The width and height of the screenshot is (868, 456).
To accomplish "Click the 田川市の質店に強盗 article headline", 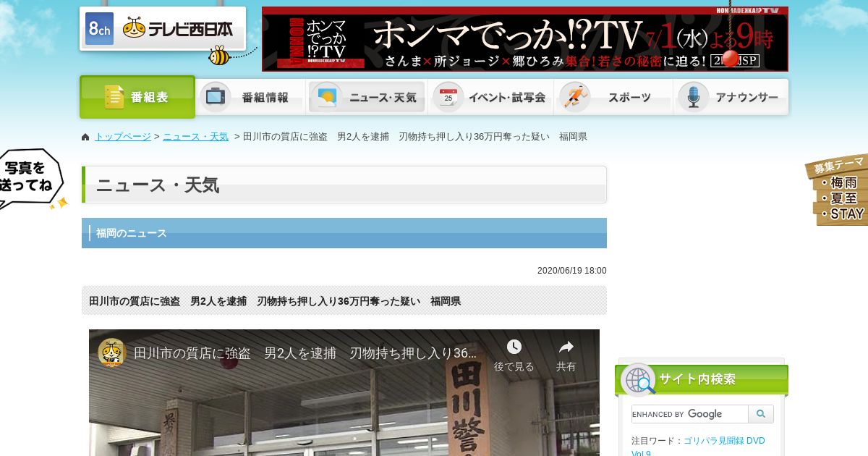I will point(275,301).
